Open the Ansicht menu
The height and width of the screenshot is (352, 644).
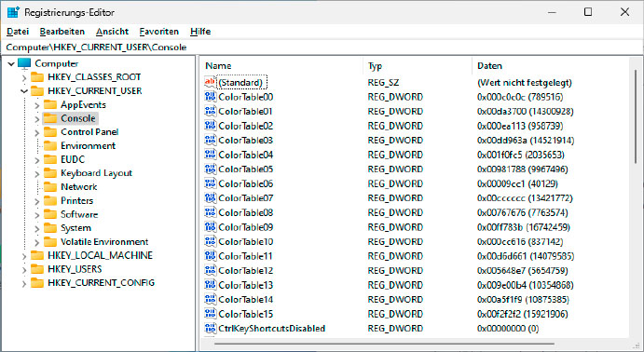[x=112, y=32]
